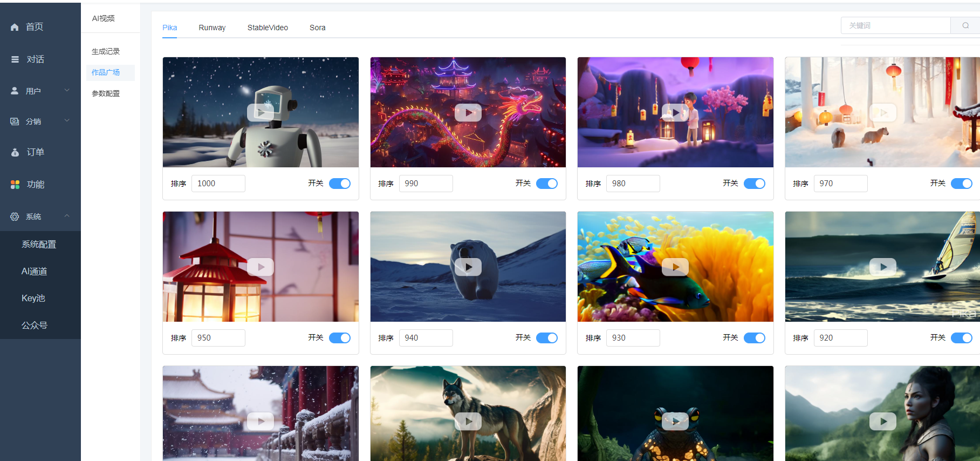Viewport: 980px width, 461px height.
Task: Toggle the switch for item sorted 1000
Action: pyautogui.click(x=340, y=184)
